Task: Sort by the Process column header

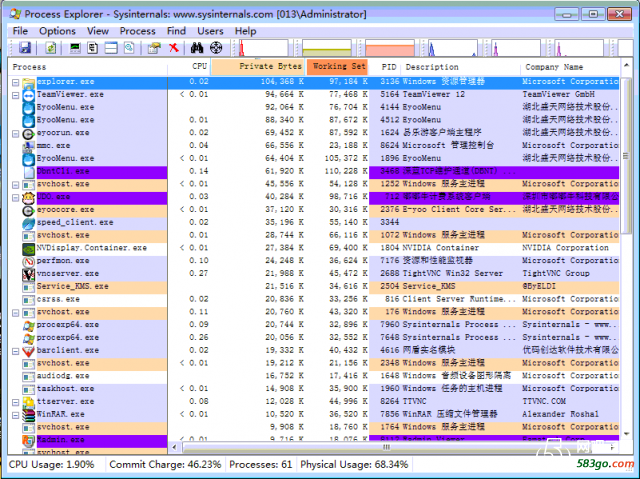Action: tap(87, 67)
